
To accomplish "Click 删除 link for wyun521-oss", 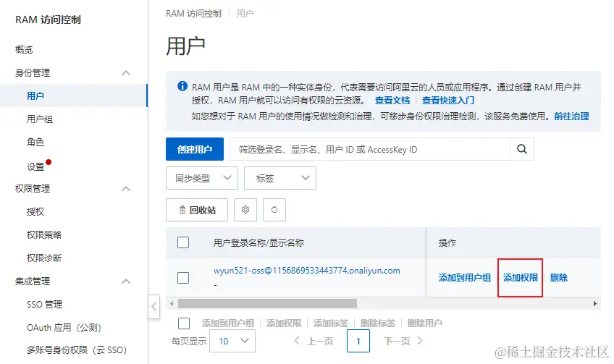I will 559,277.
